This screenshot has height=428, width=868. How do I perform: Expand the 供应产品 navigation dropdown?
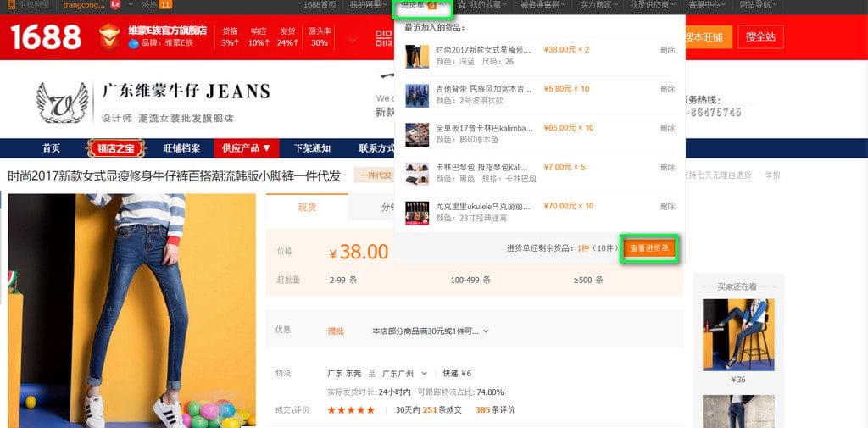(246, 148)
